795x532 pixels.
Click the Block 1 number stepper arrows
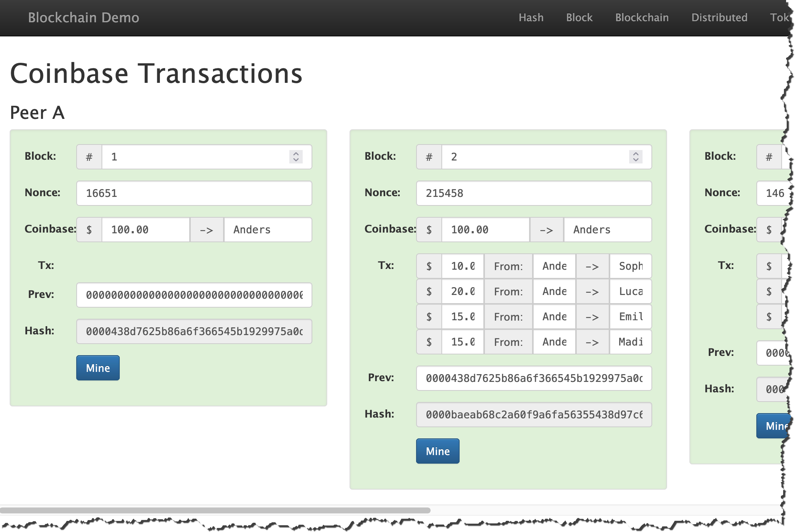296,157
